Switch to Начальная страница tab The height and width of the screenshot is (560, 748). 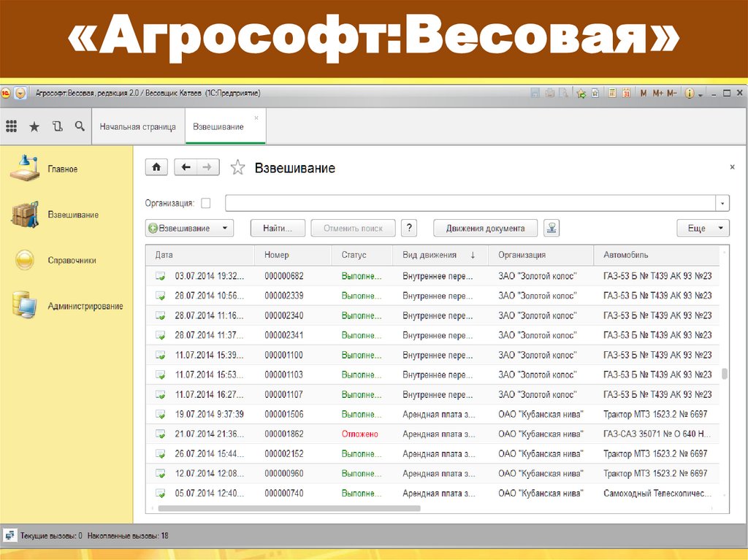coord(138,127)
